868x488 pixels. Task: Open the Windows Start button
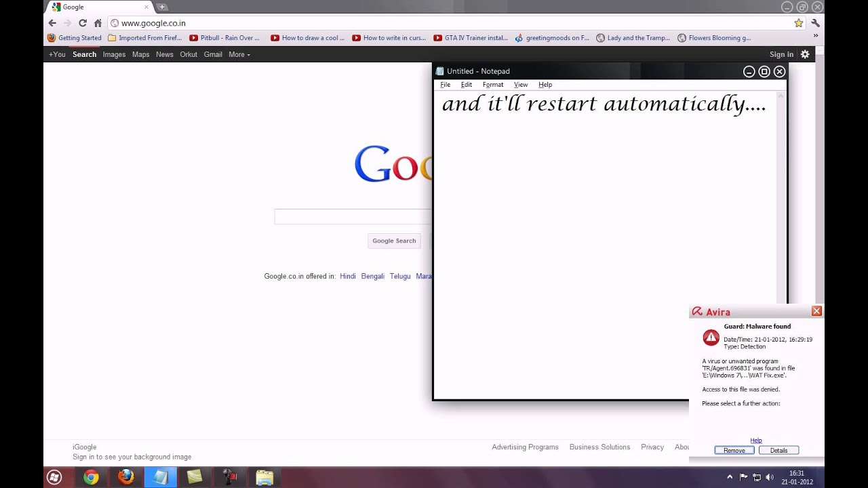[x=55, y=477]
